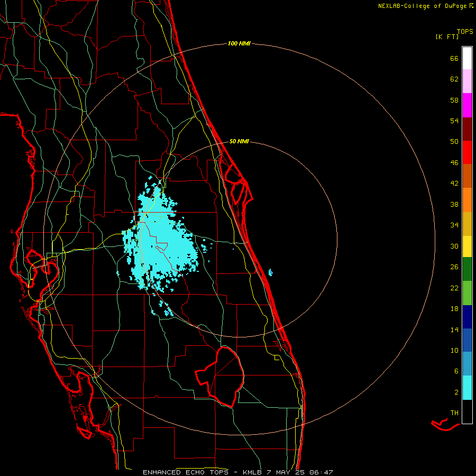
Task: Click the [K FT] units label
Action: point(447,36)
